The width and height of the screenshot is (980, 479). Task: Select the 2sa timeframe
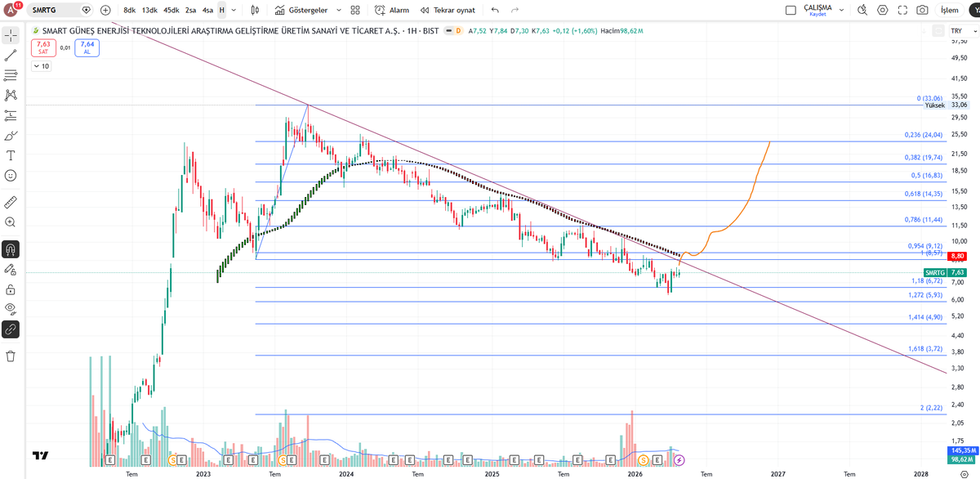[190, 10]
